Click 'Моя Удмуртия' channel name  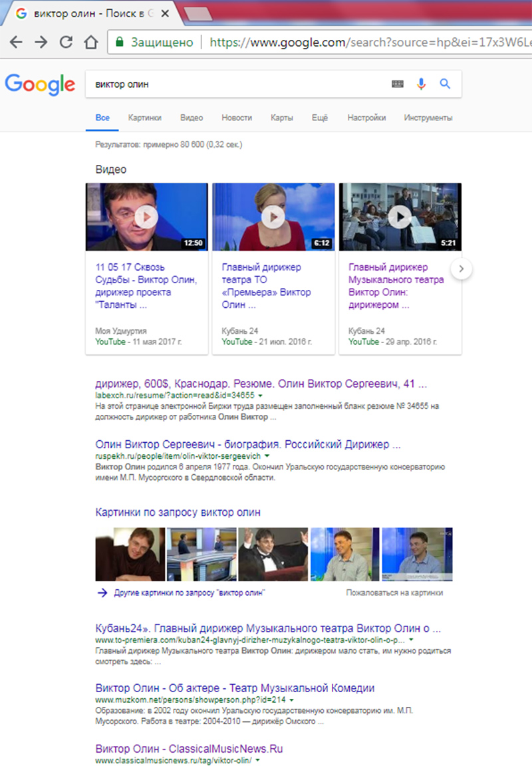(120, 331)
